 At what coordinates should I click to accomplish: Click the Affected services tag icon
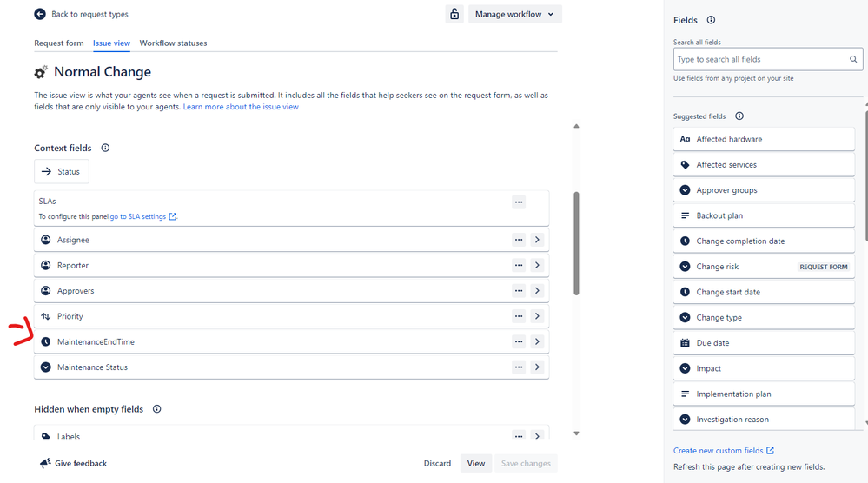pyautogui.click(x=685, y=164)
